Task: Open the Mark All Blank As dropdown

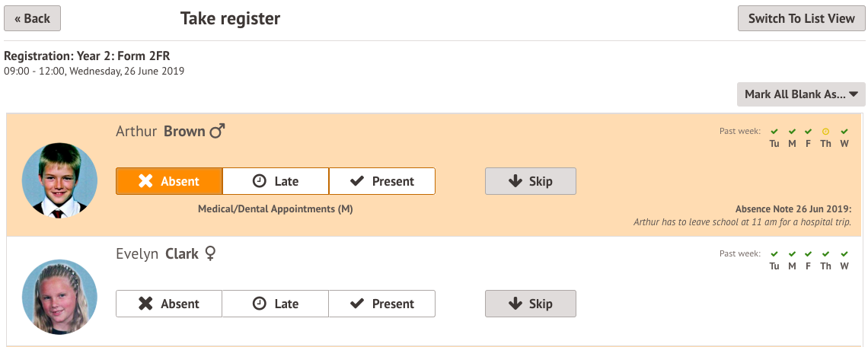Action: [801, 94]
